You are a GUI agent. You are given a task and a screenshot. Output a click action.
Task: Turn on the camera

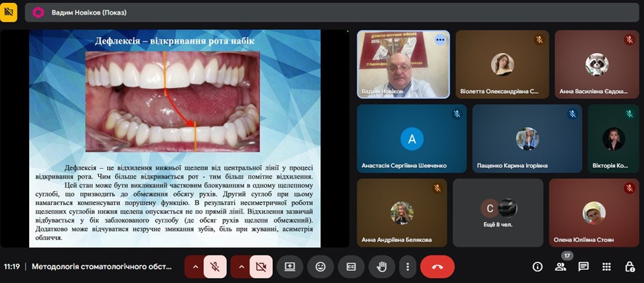tap(261, 266)
